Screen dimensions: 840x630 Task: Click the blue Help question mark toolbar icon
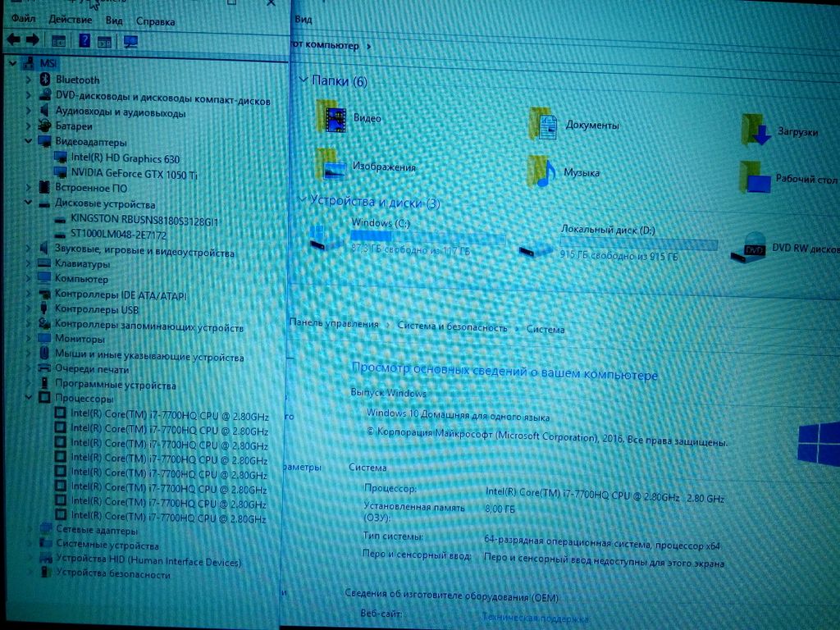84,40
